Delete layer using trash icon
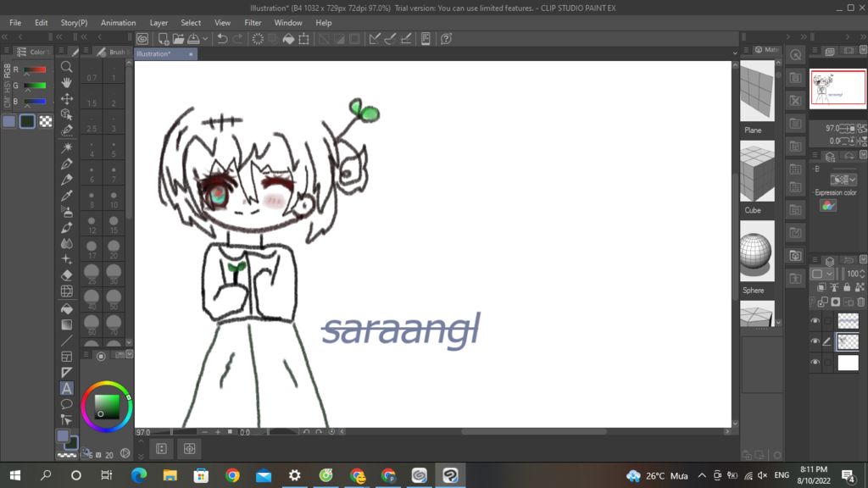Screen dimensions: 868x488 [861, 302]
